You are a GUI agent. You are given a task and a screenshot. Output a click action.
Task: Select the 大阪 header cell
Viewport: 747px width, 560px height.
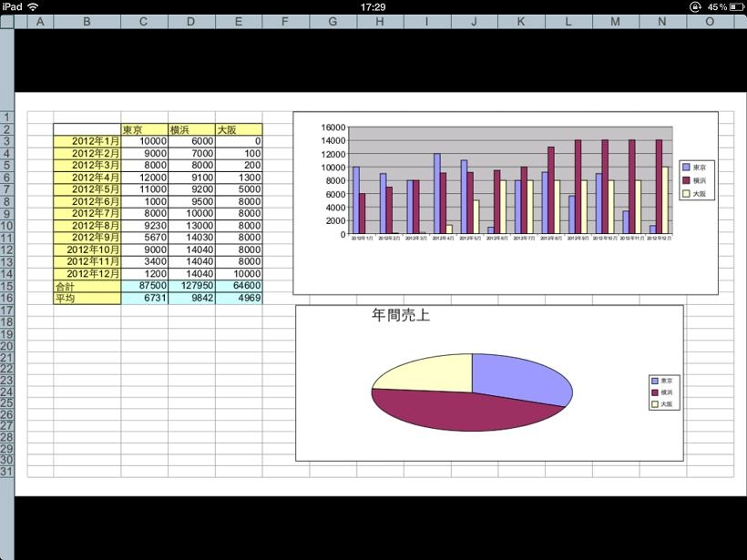click(x=239, y=129)
